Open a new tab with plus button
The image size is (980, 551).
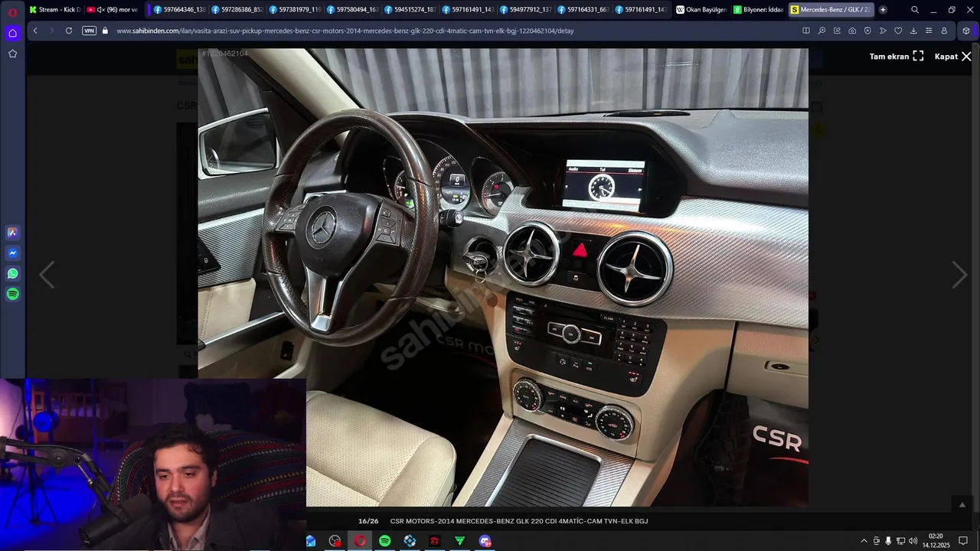[883, 10]
